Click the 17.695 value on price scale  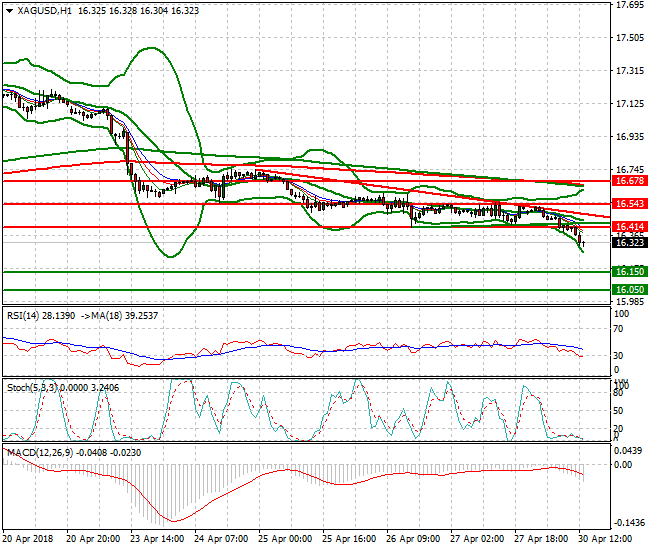629,5
